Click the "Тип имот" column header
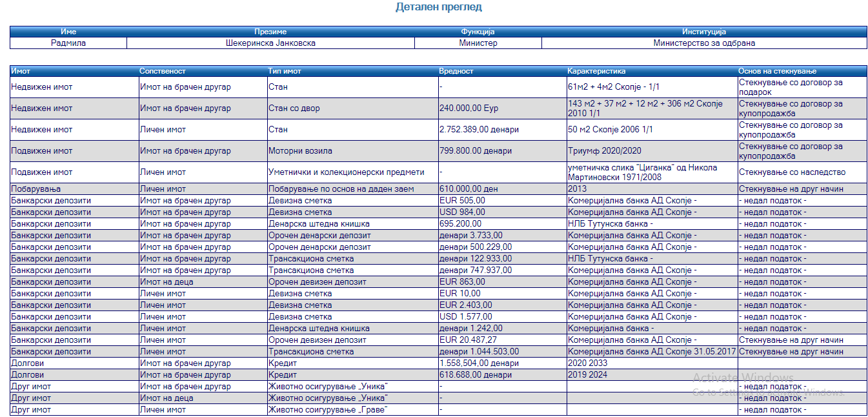 tap(353, 71)
